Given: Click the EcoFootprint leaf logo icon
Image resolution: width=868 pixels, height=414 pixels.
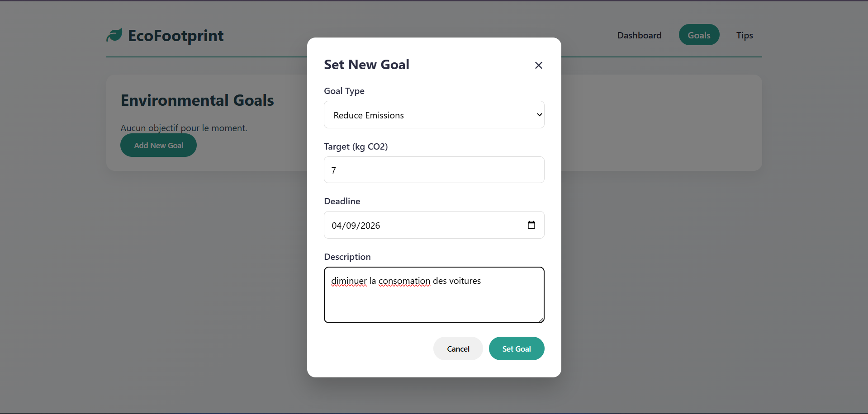Looking at the screenshot, I should (114, 35).
